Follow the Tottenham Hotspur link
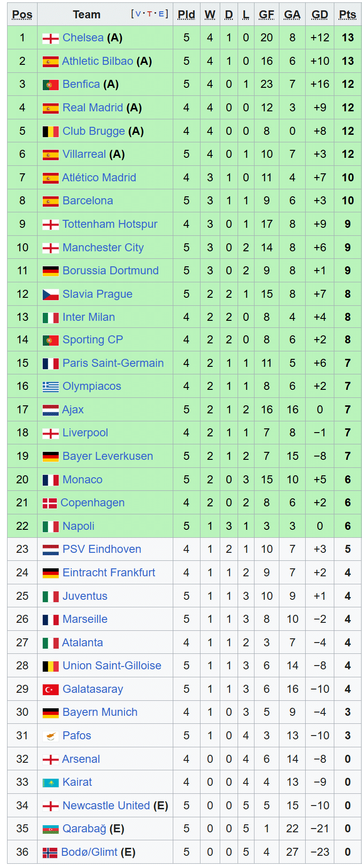 pyautogui.click(x=110, y=224)
